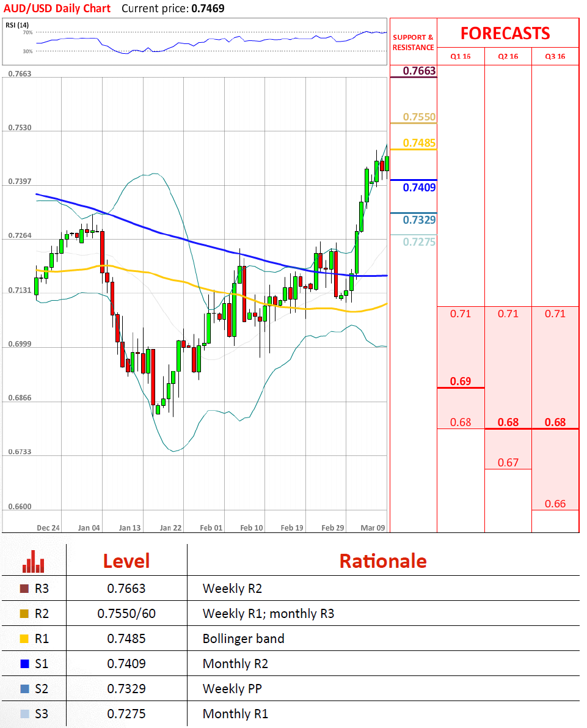
Task: Click the Jan 22 date axis label
Action: pyautogui.click(x=171, y=528)
